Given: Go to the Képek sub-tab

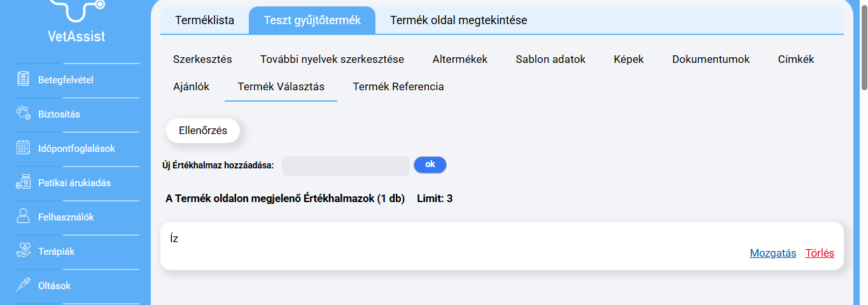Looking at the screenshot, I should tap(629, 60).
